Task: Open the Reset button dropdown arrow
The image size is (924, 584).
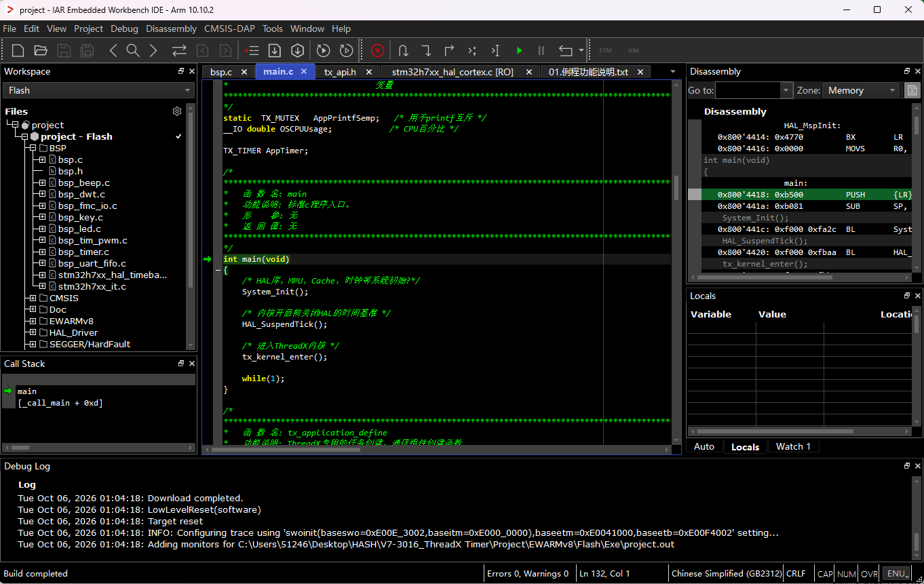Action: [581, 50]
